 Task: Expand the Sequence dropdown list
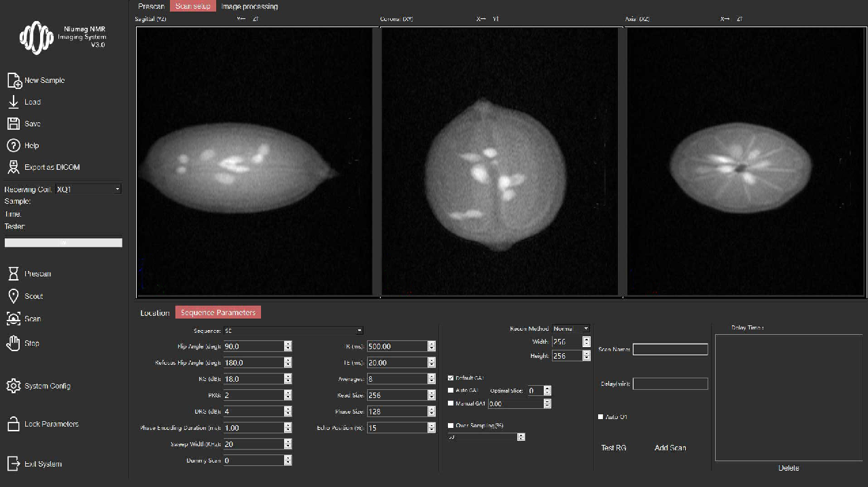click(x=359, y=331)
